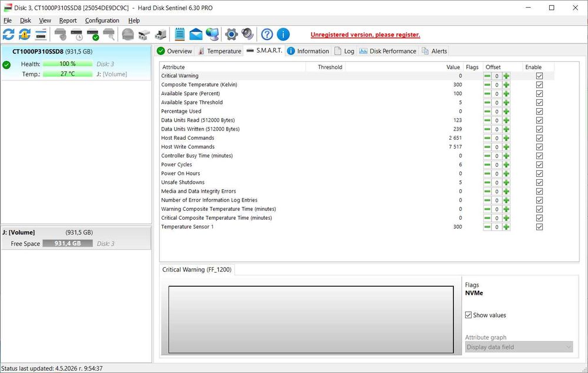Click the disk panel layout toolbar icon
This screenshot has width=588, height=373.
[x=41, y=35]
